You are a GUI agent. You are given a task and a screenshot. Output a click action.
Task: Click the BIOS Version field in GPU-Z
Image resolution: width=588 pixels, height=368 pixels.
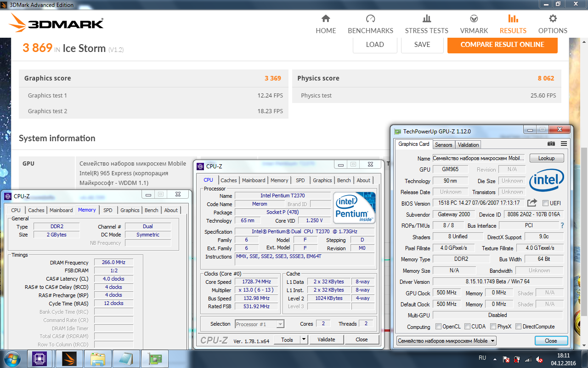pos(479,203)
